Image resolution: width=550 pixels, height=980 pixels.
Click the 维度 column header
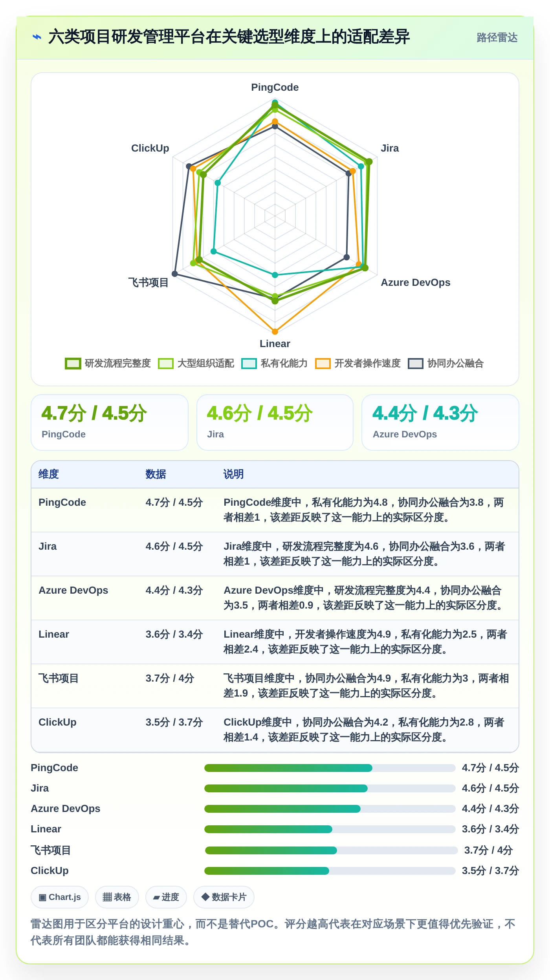point(49,474)
